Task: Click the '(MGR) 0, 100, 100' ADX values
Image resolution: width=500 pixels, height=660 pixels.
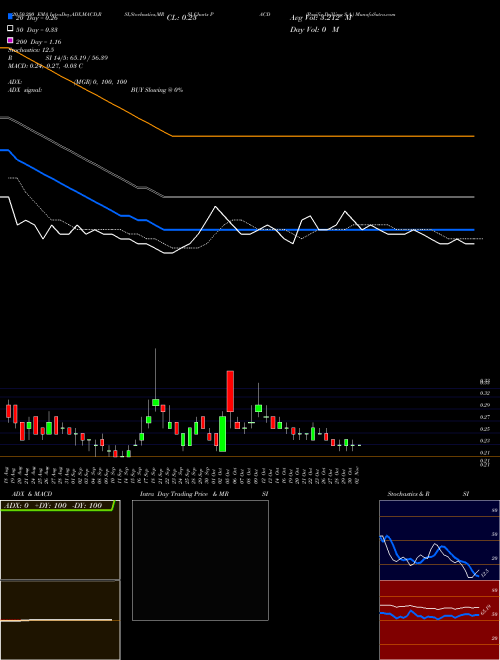Action: (x=101, y=82)
